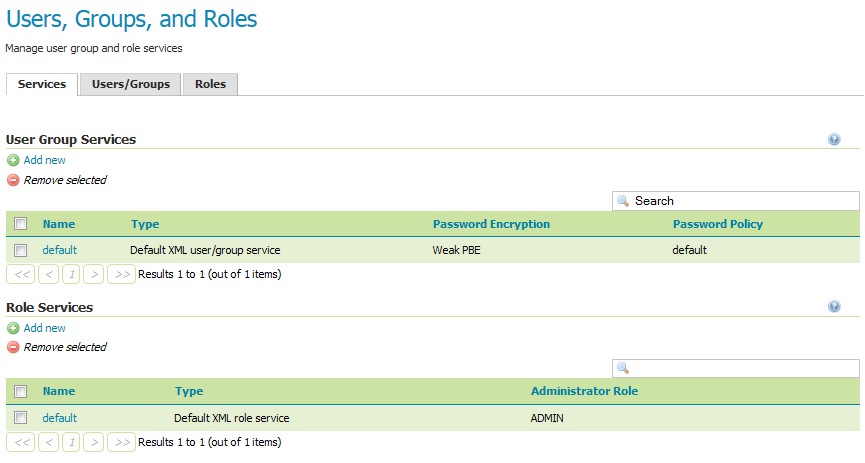Open the default role service link
865x463 pixels.
[60, 418]
